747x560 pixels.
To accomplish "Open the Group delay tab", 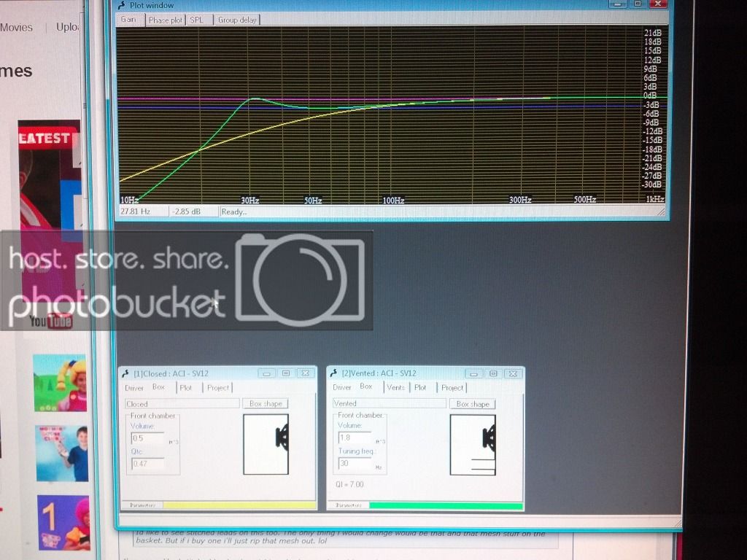I will 237,20.
